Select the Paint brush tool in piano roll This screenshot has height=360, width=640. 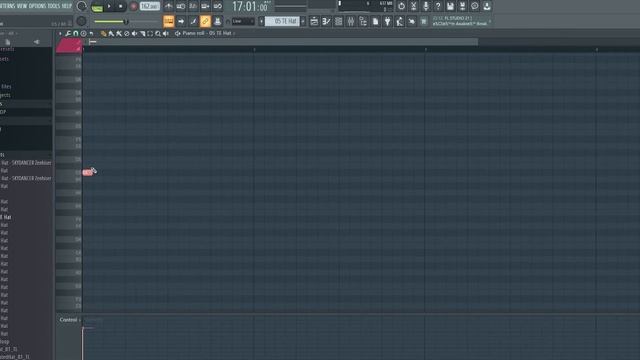tap(111, 33)
